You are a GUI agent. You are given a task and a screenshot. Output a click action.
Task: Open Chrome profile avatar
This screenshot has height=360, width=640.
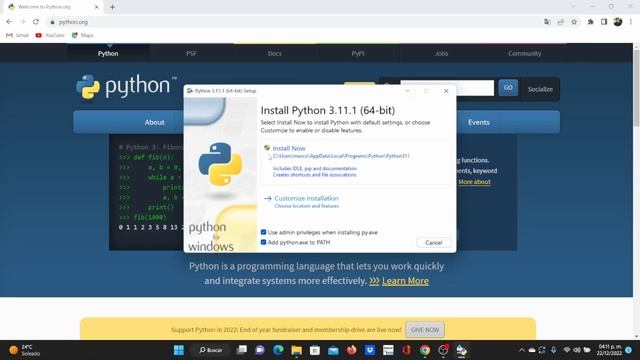click(618, 22)
